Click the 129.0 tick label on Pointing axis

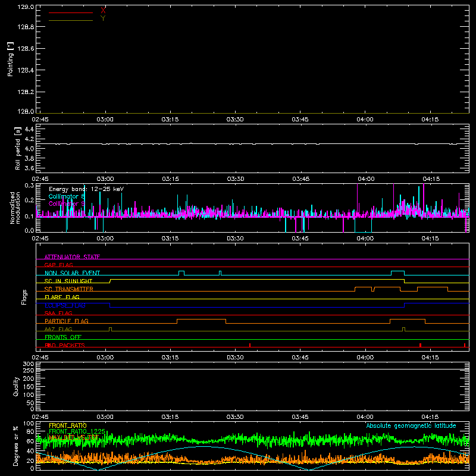26,7
